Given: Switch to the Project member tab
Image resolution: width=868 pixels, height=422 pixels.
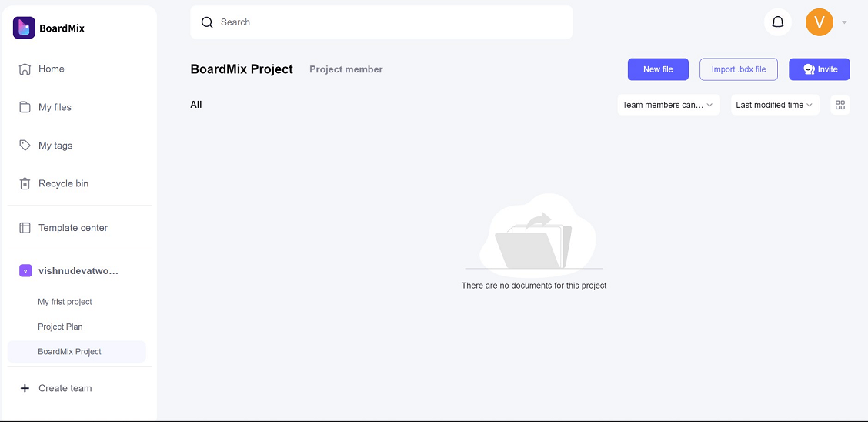Looking at the screenshot, I should tap(346, 69).
